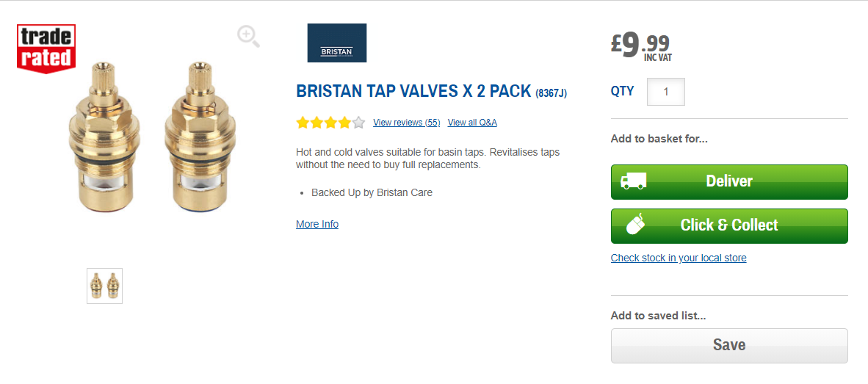Open View reviews (55) link

[406, 123]
